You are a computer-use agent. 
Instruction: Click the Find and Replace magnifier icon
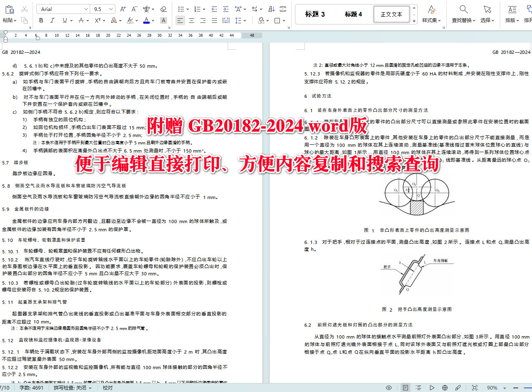click(463, 9)
